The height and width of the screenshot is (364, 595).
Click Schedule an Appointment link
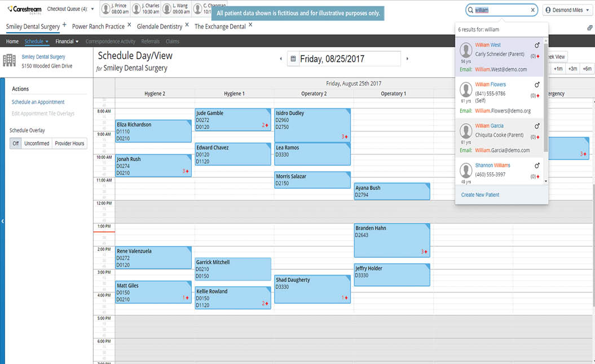pos(38,102)
